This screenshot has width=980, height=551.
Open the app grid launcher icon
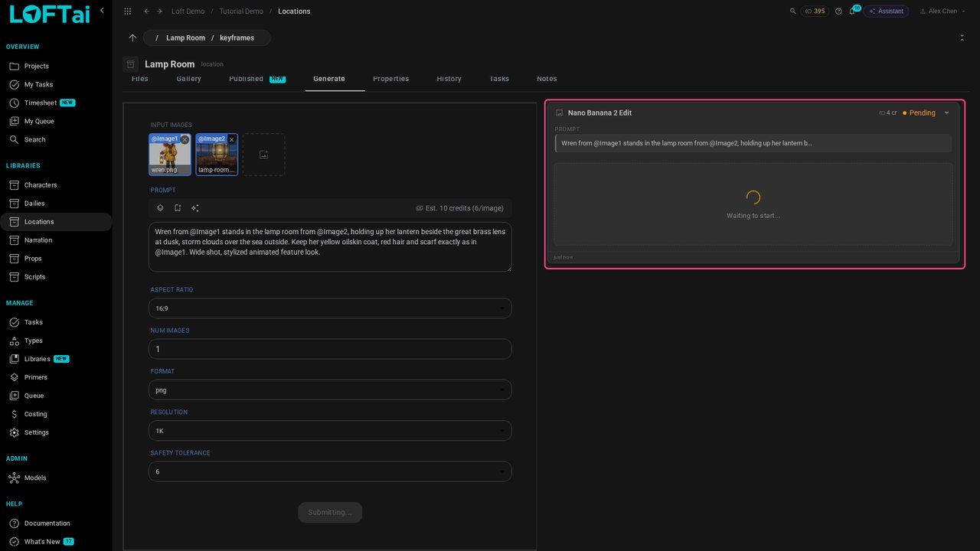127,11
